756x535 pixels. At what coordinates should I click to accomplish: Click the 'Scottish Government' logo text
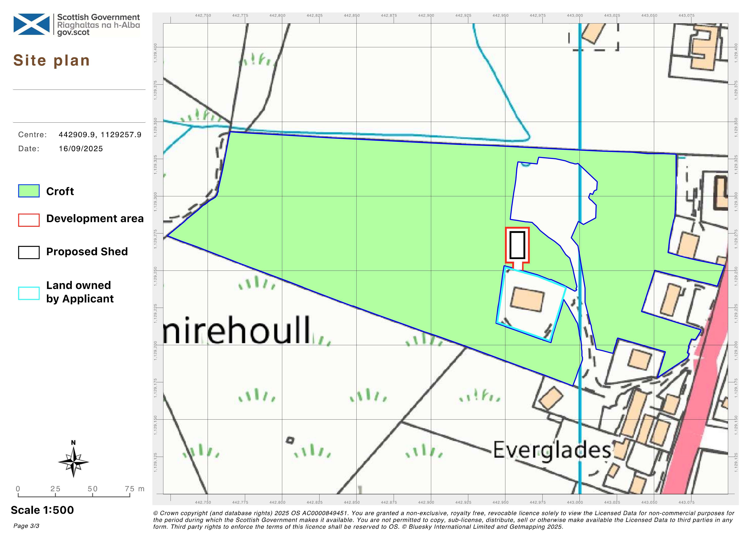pos(98,17)
